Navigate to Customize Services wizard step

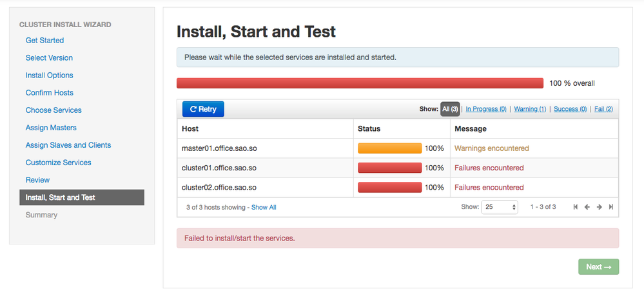pos(59,163)
